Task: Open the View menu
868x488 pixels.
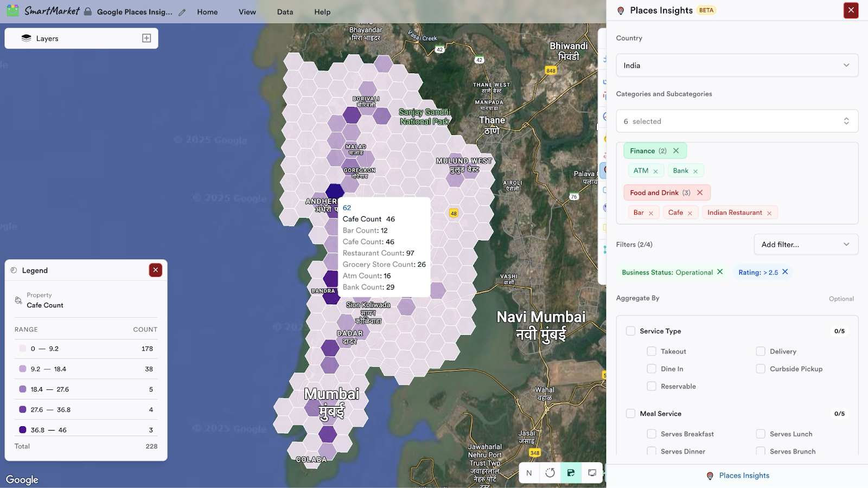Action: click(247, 12)
